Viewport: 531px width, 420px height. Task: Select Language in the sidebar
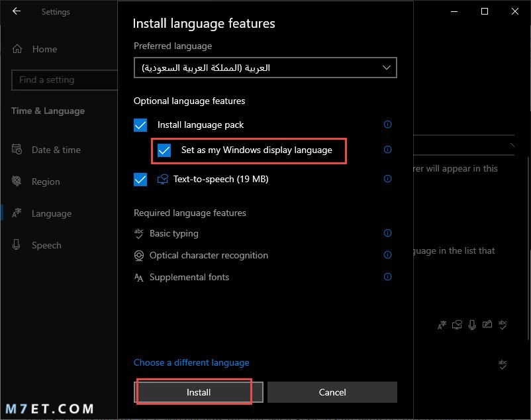(52, 213)
